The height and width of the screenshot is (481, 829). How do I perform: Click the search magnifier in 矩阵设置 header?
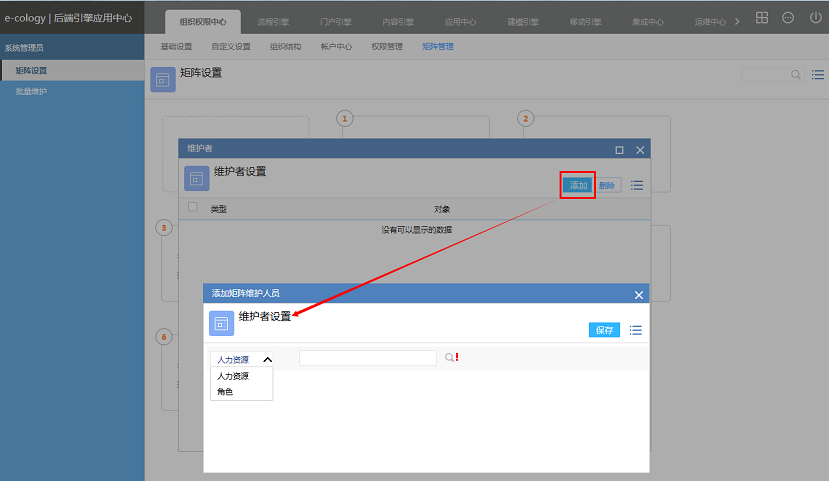(796, 75)
